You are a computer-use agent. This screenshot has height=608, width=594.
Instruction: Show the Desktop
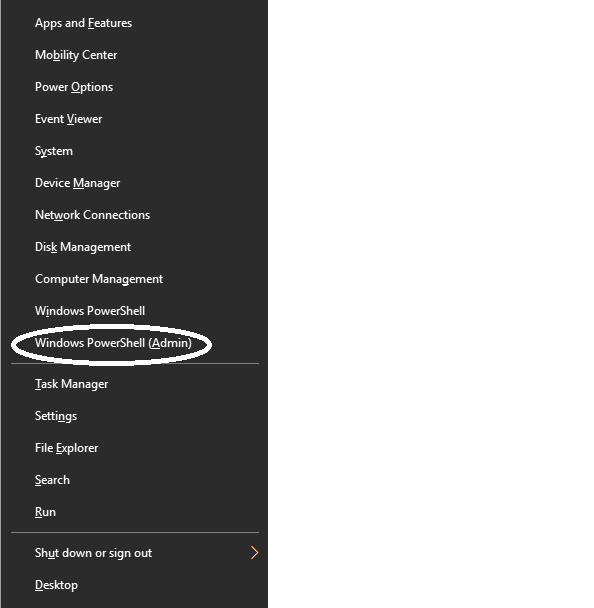point(134,585)
